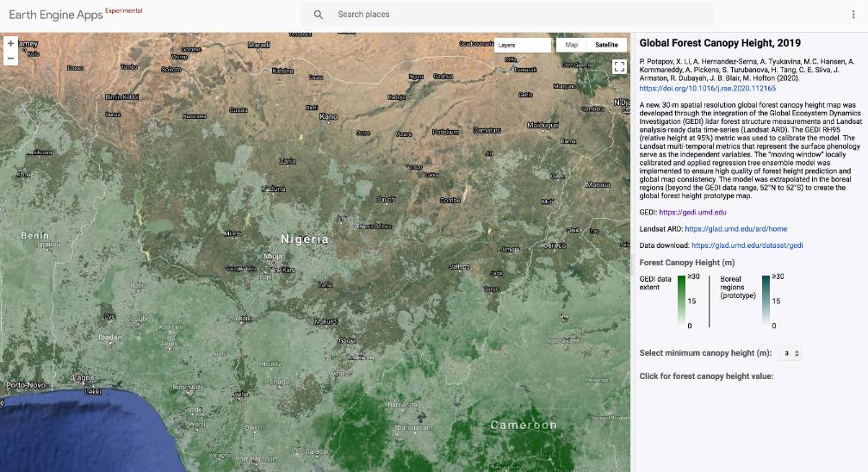Open the DOI article link
868x472 pixels.
pos(707,88)
